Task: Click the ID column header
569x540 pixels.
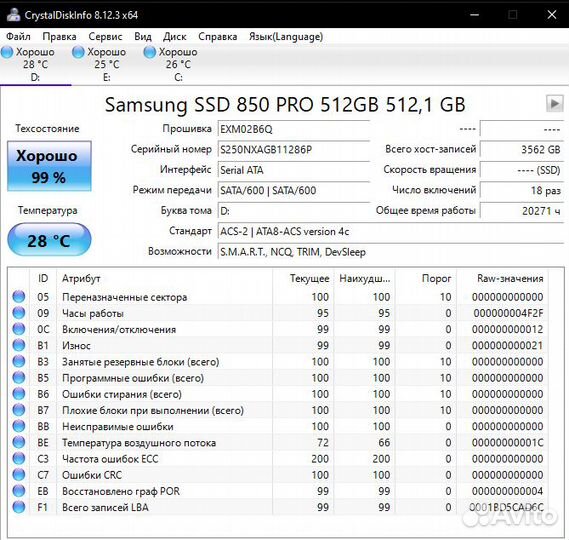Action: tap(43, 278)
